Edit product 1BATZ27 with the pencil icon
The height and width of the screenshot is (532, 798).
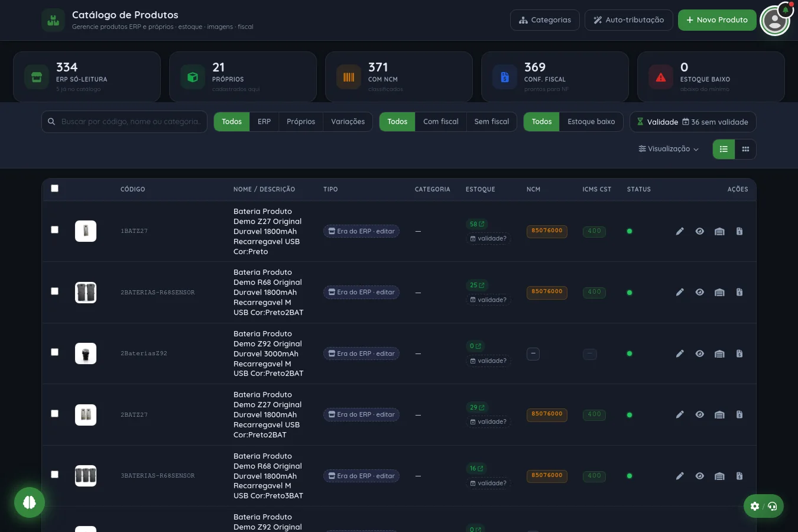pyautogui.click(x=680, y=231)
